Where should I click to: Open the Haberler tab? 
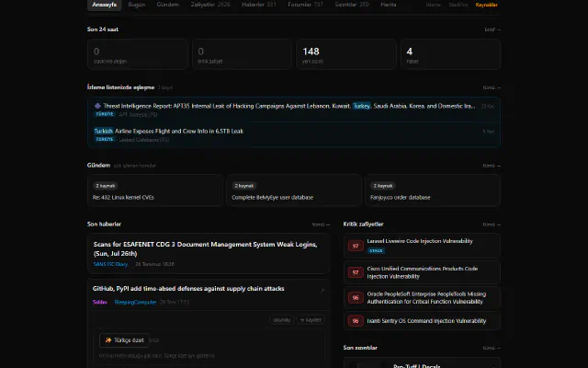[x=259, y=5]
